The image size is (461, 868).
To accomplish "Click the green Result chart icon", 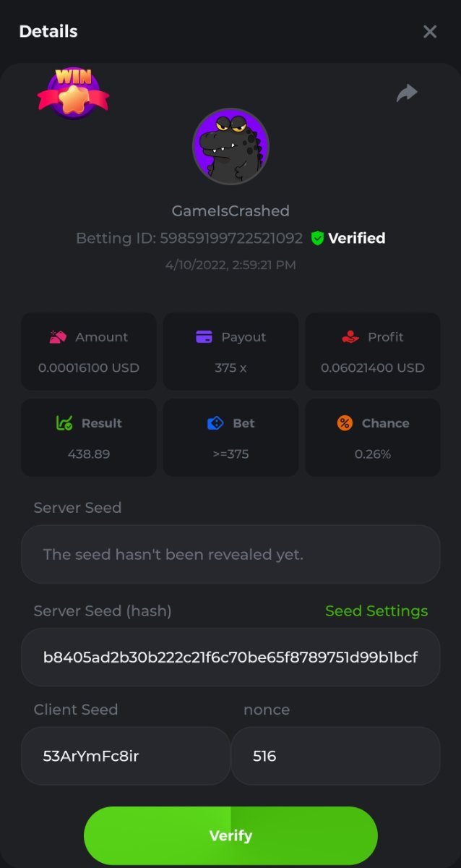I will 64,423.
